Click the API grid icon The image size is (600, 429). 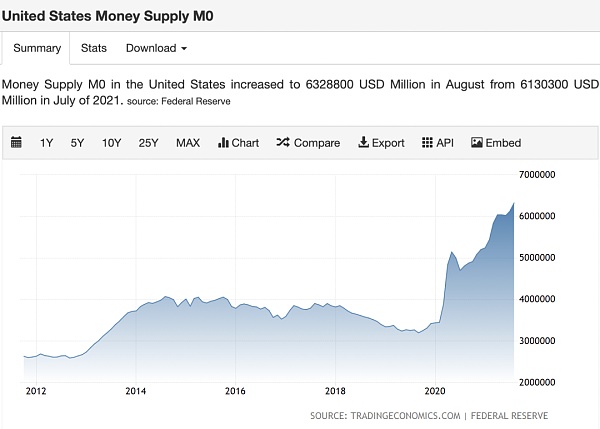click(427, 143)
